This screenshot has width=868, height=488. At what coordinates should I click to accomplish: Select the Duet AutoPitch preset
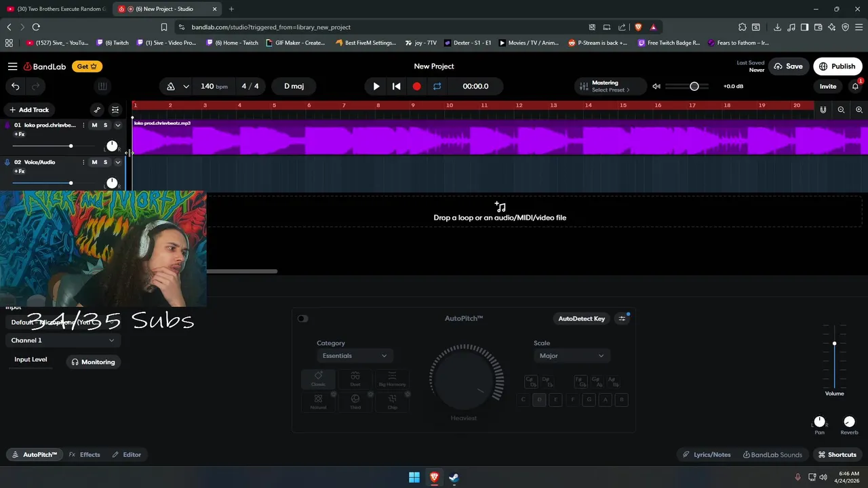(x=355, y=379)
